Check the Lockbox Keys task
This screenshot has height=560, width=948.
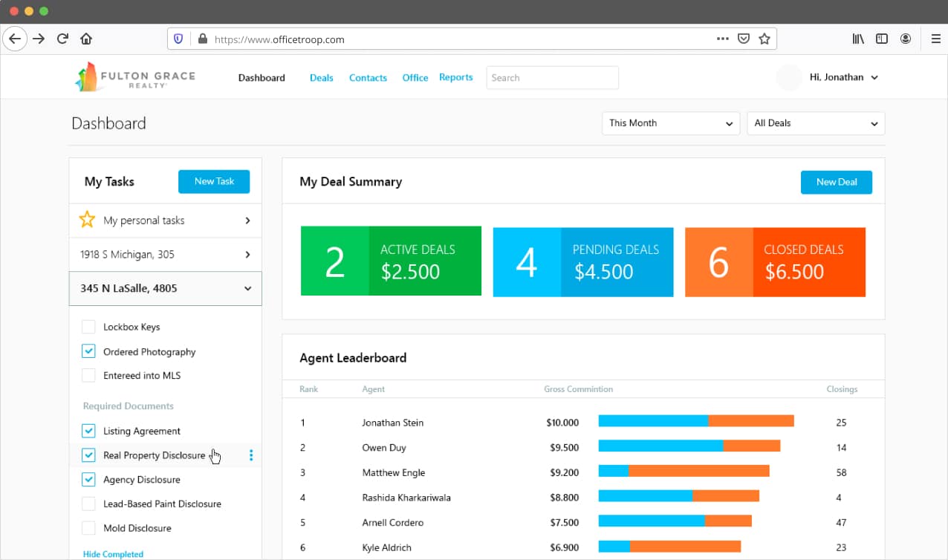(x=88, y=327)
